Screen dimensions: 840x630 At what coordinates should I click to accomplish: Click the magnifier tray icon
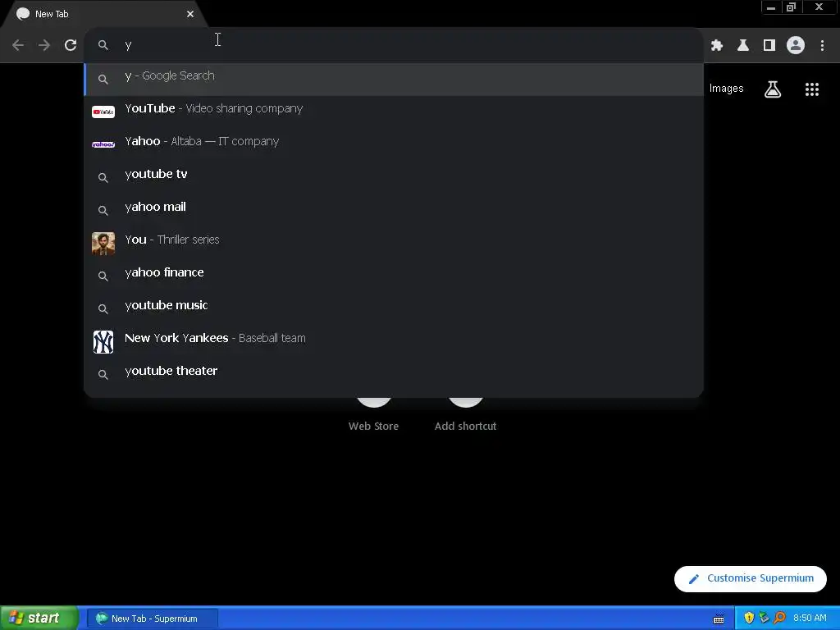(x=779, y=619)
